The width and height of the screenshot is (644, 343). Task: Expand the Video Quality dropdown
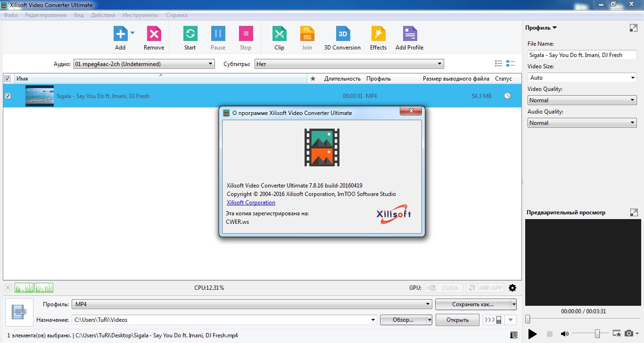(633, 100)
